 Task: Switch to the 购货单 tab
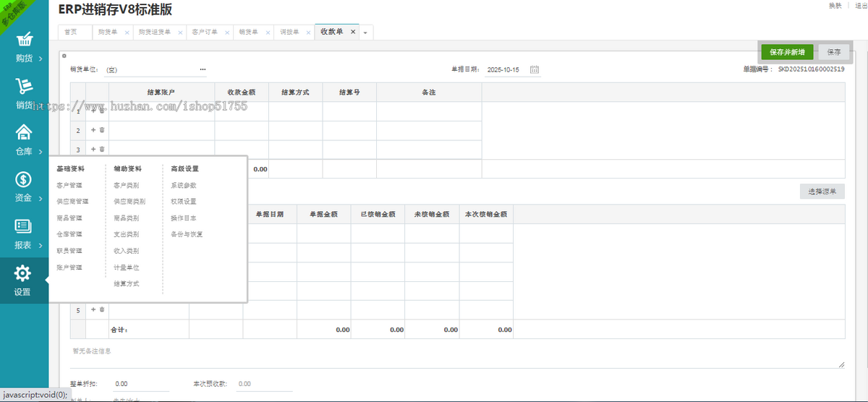pyautogui.click(x=108, y=33)
